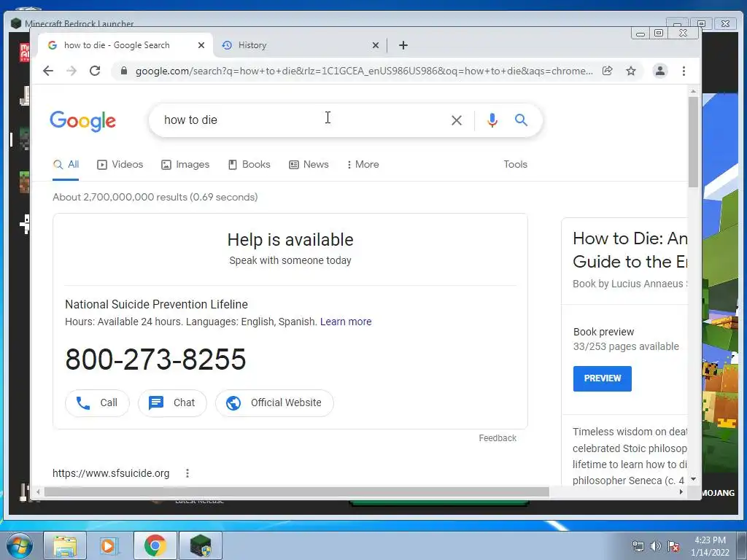The height and width of the screenshot is (560, 747).
Task: Open the volume control in system tray
Action: (x=656, y=546)
